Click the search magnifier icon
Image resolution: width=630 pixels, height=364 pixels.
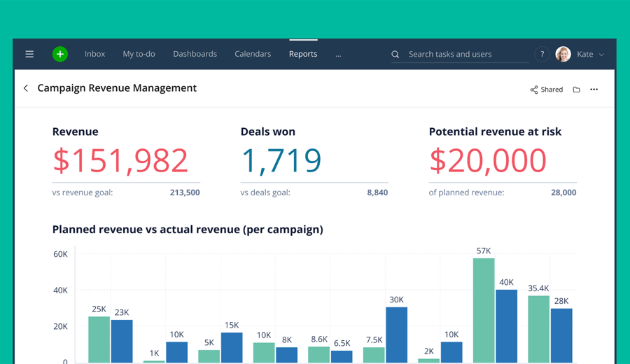[395, 55]
